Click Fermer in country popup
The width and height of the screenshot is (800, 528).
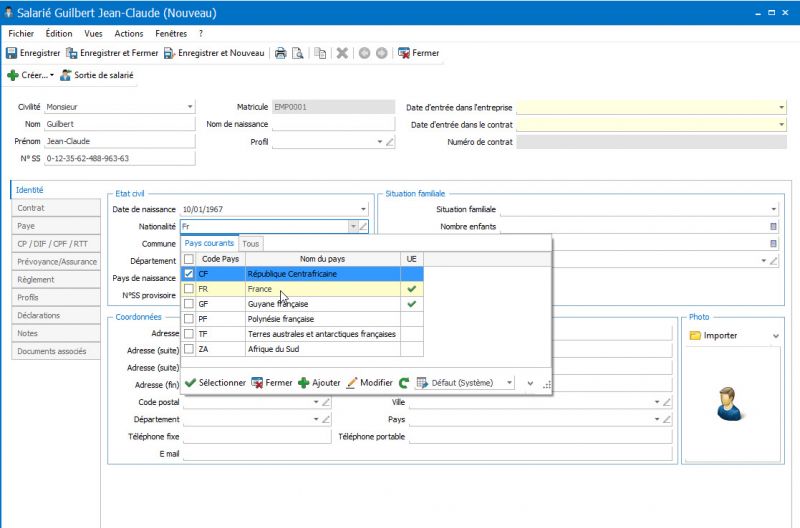click(x=272, y=383)
